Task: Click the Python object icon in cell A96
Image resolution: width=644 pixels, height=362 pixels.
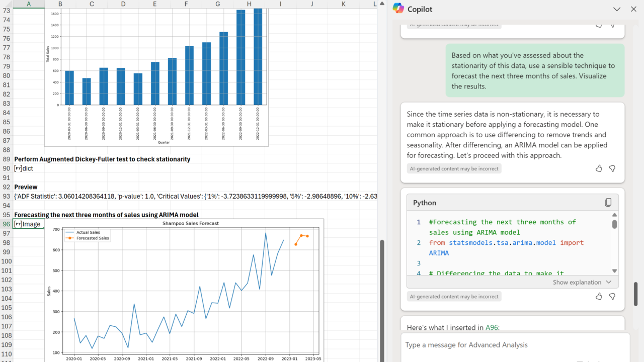Action: [18, 224]
